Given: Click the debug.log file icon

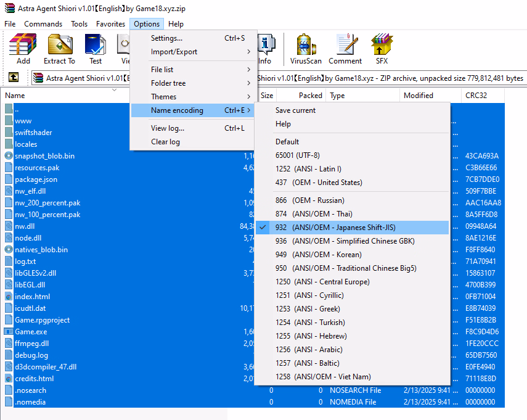Looking at the screenshot, I should click(x=9, y=355).
